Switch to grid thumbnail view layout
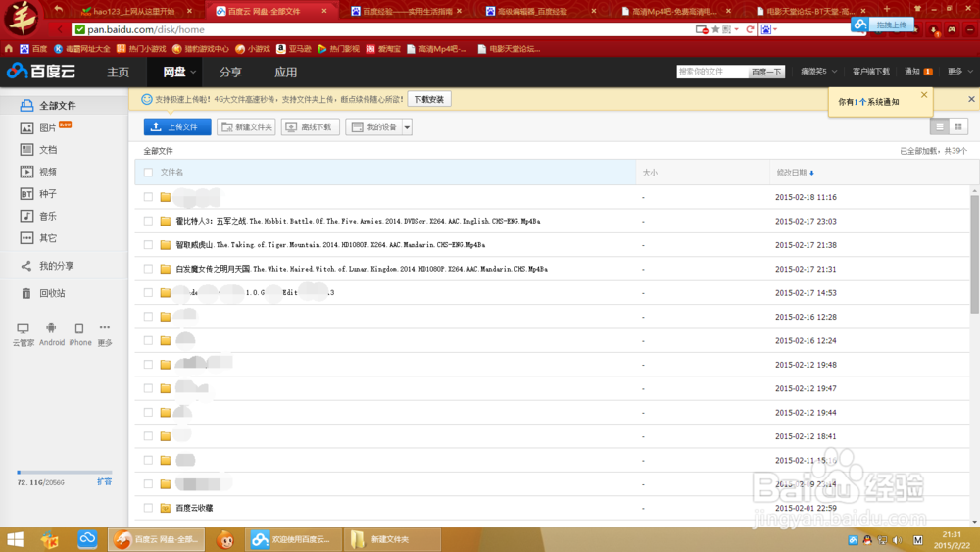Image resolution: width=980 pixels, height=552 pixels. (x=958, y=126)
